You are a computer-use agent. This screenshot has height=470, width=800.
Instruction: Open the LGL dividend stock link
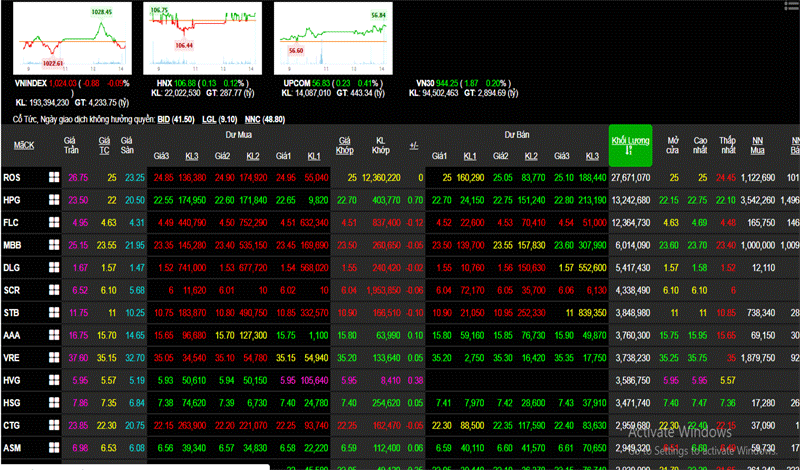pos(209,119)
